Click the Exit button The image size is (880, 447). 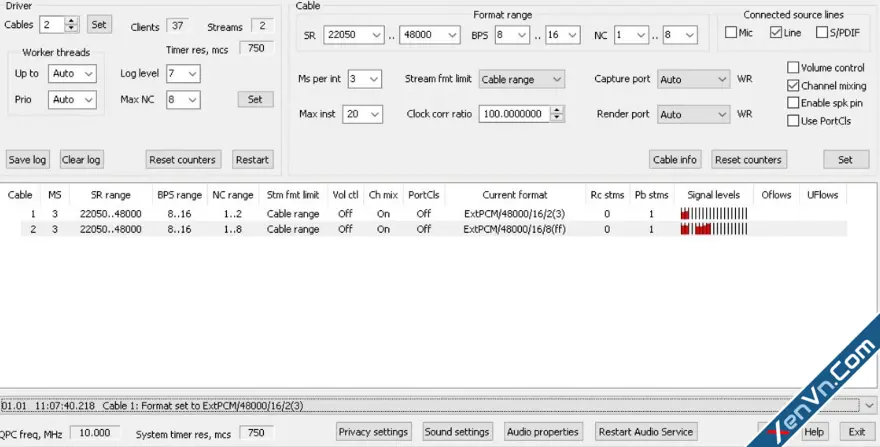857,432
